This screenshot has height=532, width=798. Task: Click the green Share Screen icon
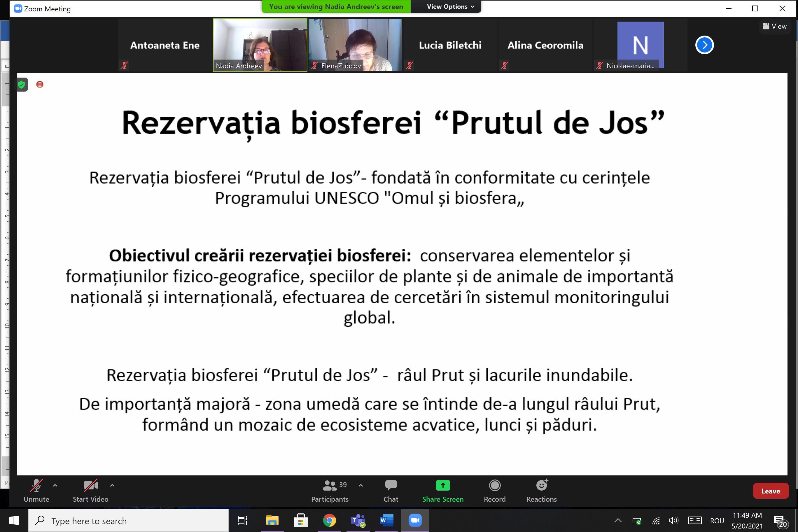(442, 486)
